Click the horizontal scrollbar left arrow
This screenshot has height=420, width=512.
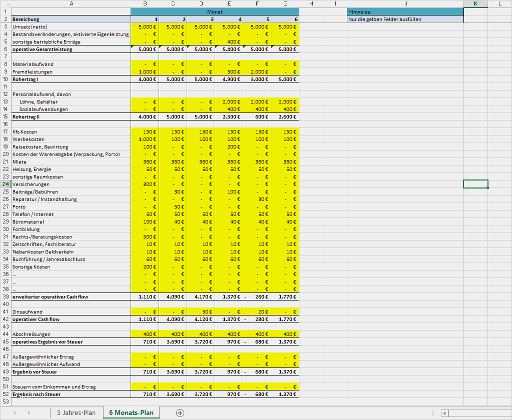[x=444, y=413]
